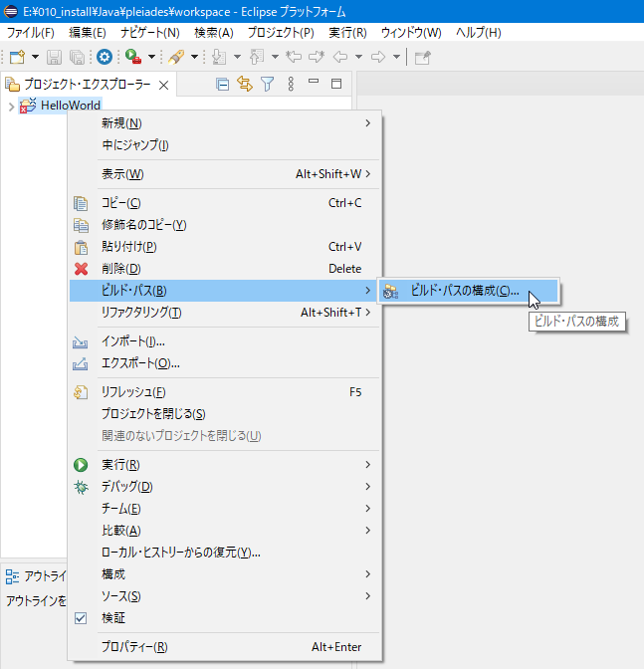Select the HelloWorld project

(x=71, y=106)
